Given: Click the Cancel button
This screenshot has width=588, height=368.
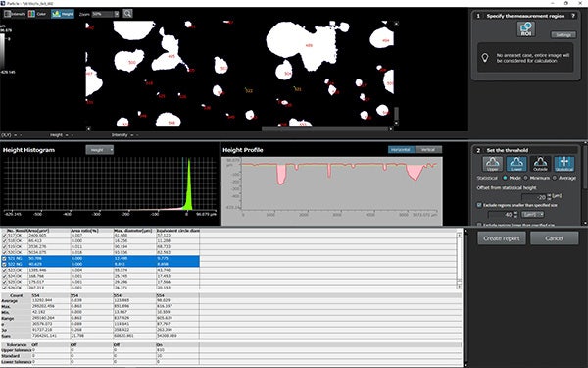Looking at the screenshot, I should (555, 238).
